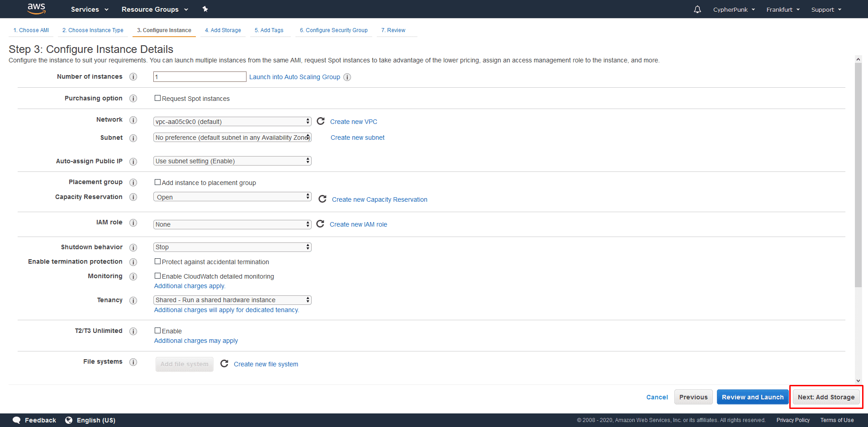Go to the 4. Add Storage tab

click(x=223, y=30)
